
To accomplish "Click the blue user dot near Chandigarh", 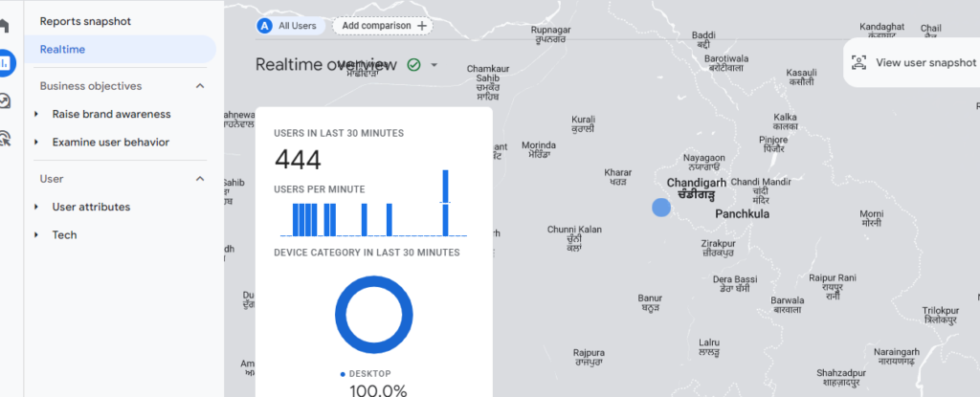I will coord(660,207).
